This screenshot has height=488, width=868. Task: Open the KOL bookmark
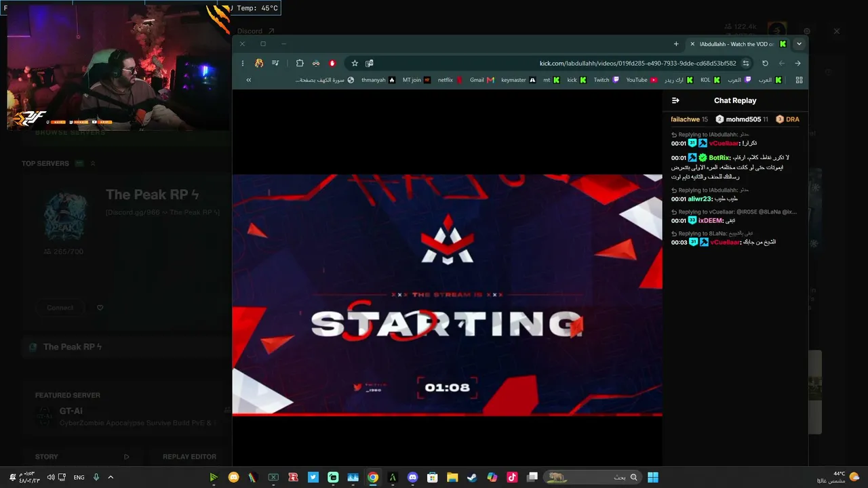pyautogui.click(x=711, y=80)
